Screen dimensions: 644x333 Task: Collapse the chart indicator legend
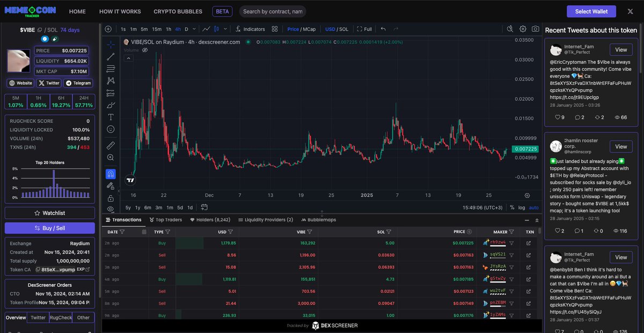point(129,58)
